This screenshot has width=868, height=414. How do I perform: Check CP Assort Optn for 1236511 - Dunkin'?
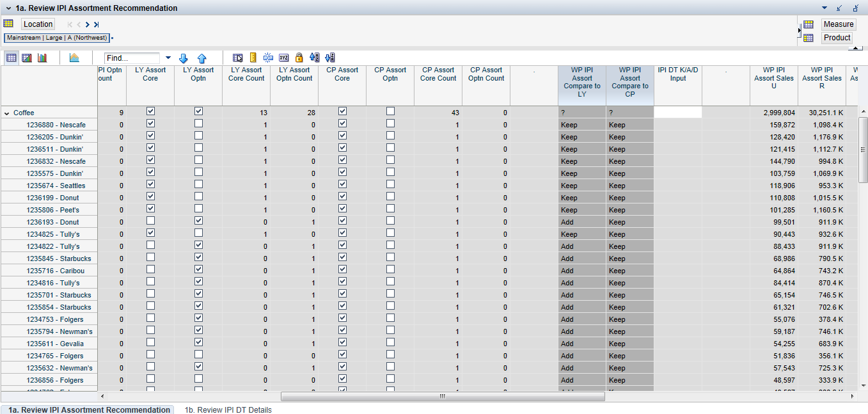tap(390, 148)
